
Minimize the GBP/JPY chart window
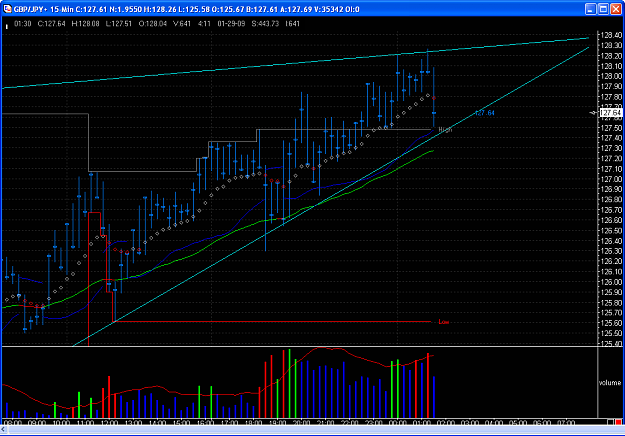(591, 9)
